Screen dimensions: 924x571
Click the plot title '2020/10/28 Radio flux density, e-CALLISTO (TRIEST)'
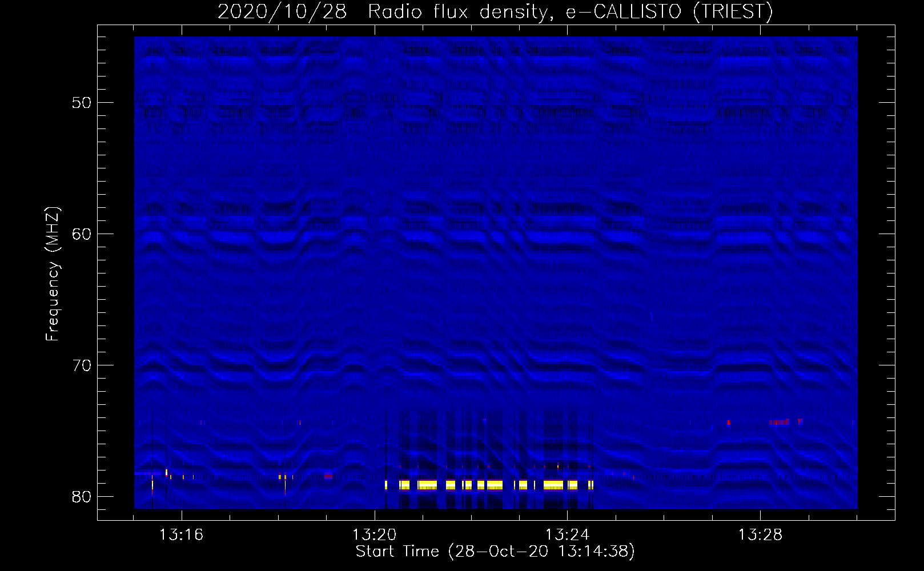(495, 11)
